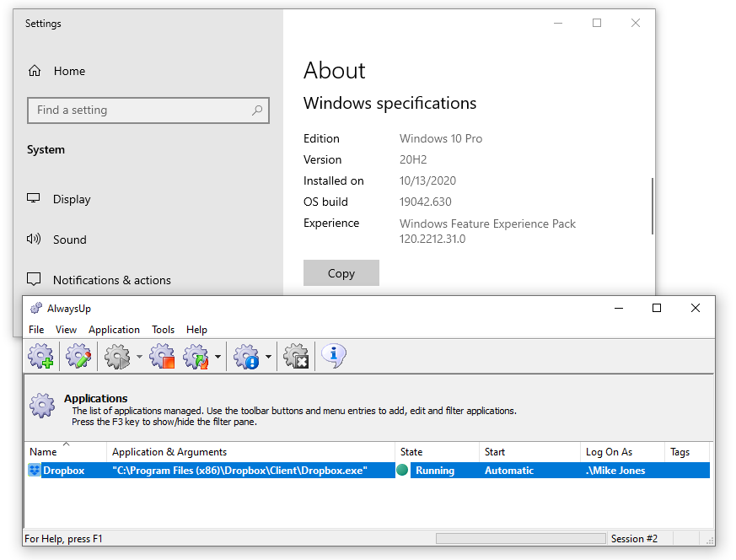The image size is (736, 560).
Task: Sort by the Tags column header
Action: point(687,451)
